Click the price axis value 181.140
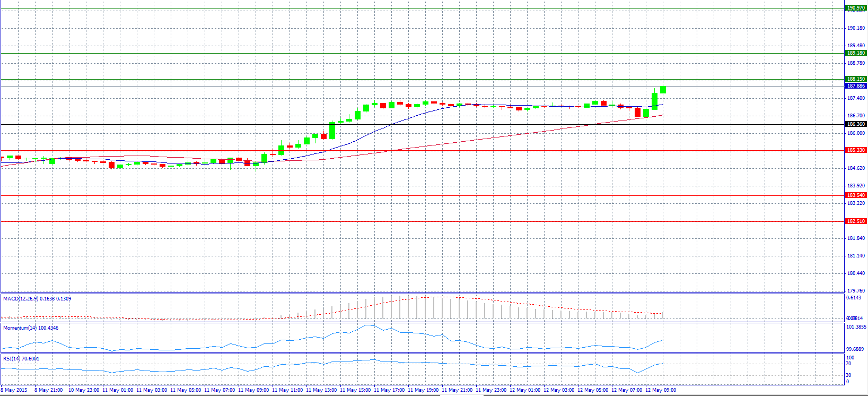 tap(856, 256)
